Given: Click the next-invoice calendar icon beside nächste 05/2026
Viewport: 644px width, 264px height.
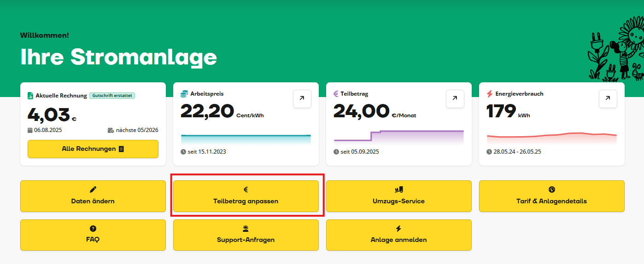Looking at the screenshot, I should pos(111,130).
